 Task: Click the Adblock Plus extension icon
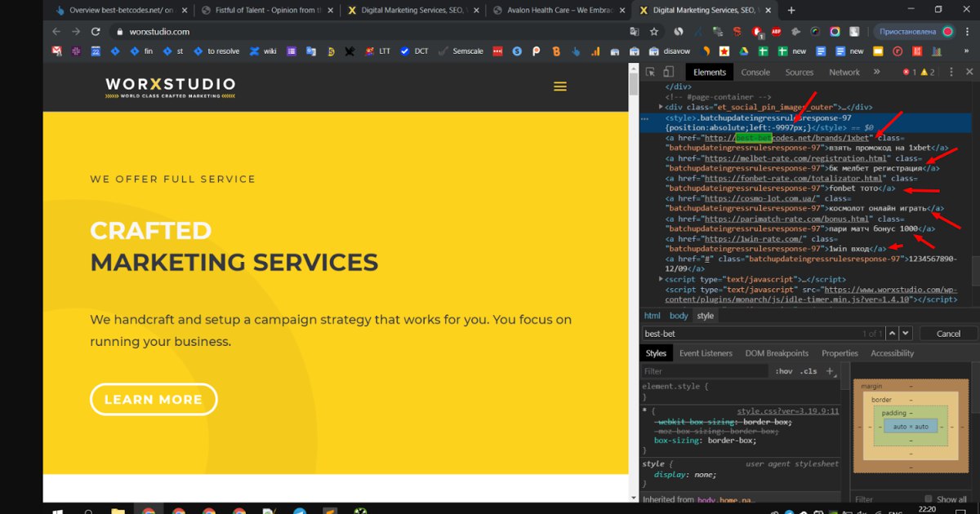[776, 32]
